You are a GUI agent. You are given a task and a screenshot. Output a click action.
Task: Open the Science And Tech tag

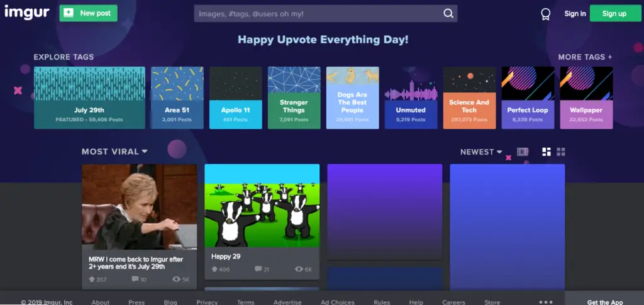pyautogui.click(x=469, y=97)
